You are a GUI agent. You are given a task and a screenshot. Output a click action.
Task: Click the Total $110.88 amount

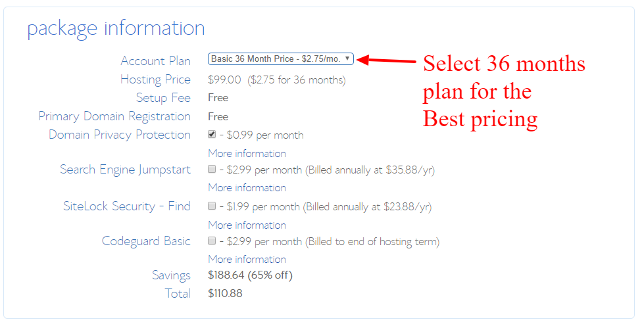coord(225,293)
